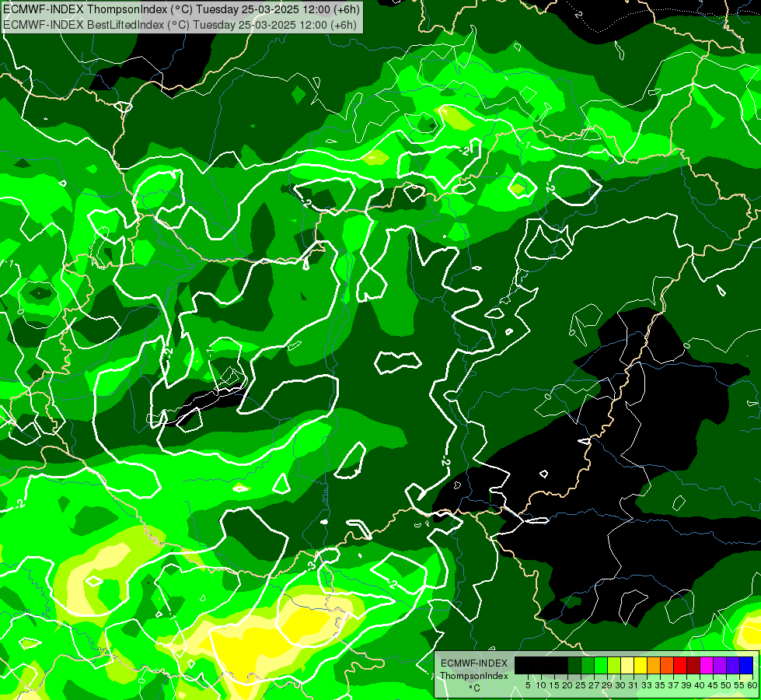Click the ThompsonIndex label in the legend

point(474,676)
